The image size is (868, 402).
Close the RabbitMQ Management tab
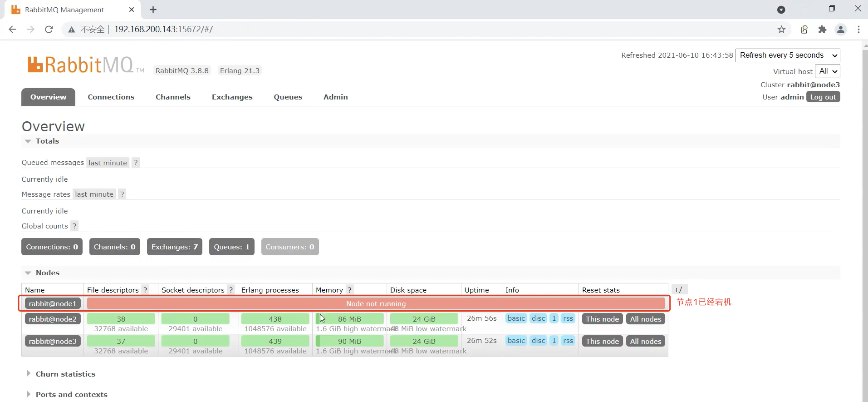point(132,10)
